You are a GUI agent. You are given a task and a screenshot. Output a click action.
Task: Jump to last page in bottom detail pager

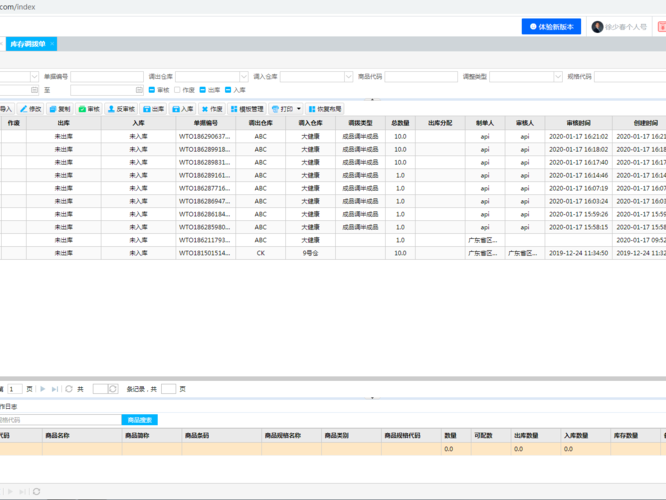pos(23,492)
